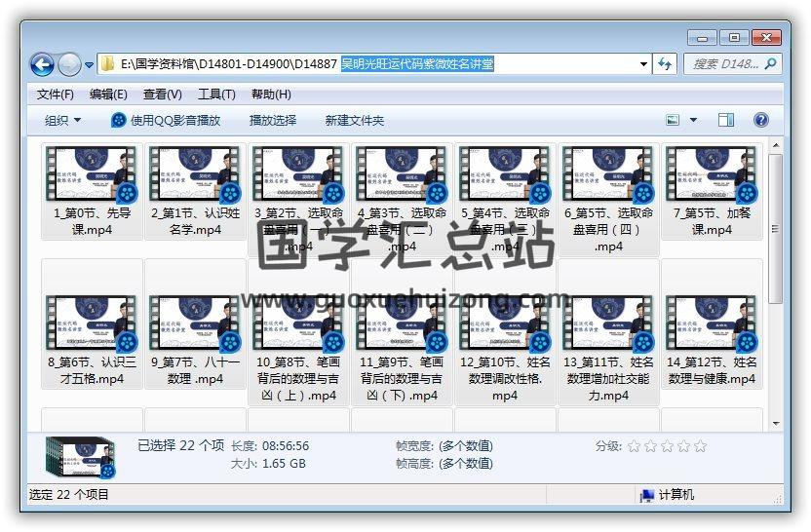
Task: Open the recent pages dropdown arrow
Action: tap(89, 65)
